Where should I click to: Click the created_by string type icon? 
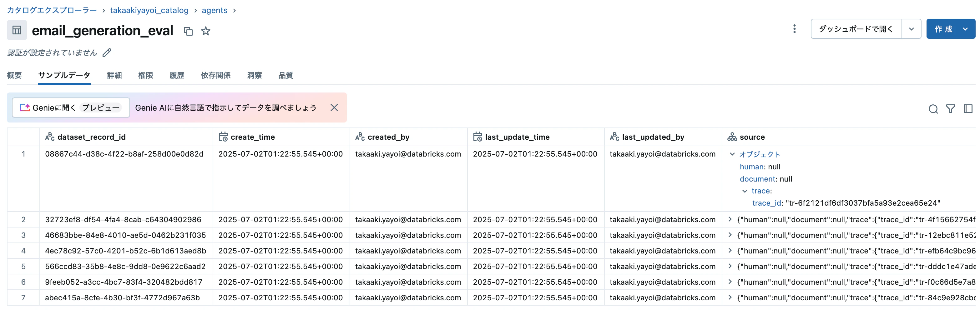(360, 137)
